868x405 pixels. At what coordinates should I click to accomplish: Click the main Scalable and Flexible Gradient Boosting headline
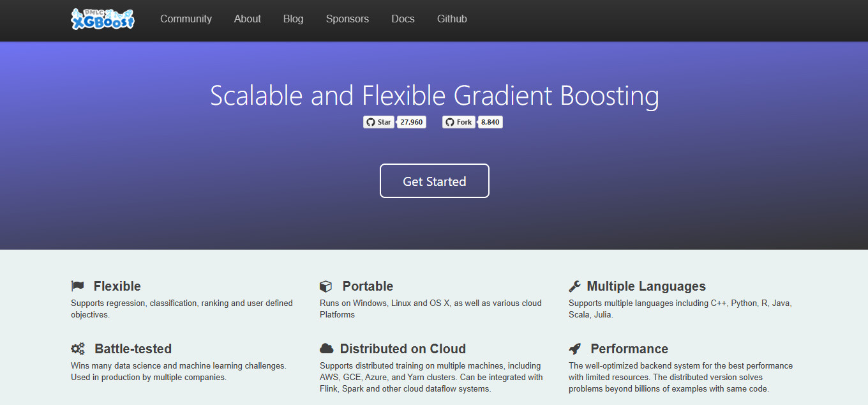[x=434, y=96]
